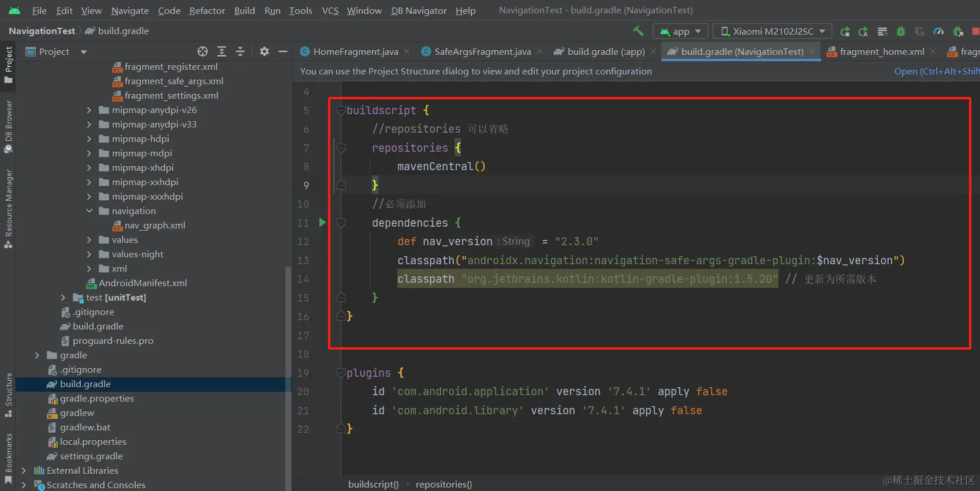
Task: Open the Refactor menu
Action: pos(207,10)
